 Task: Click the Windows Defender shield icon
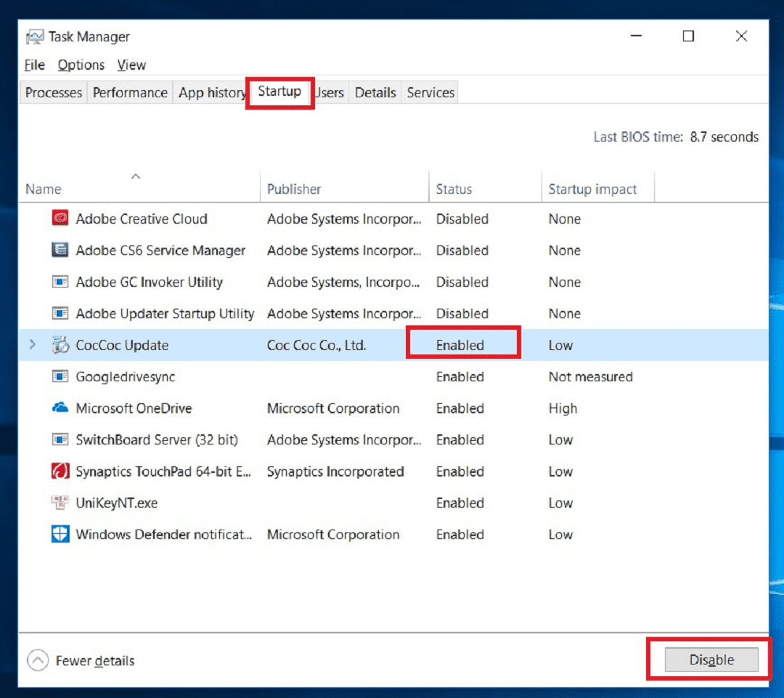(60, 535)
